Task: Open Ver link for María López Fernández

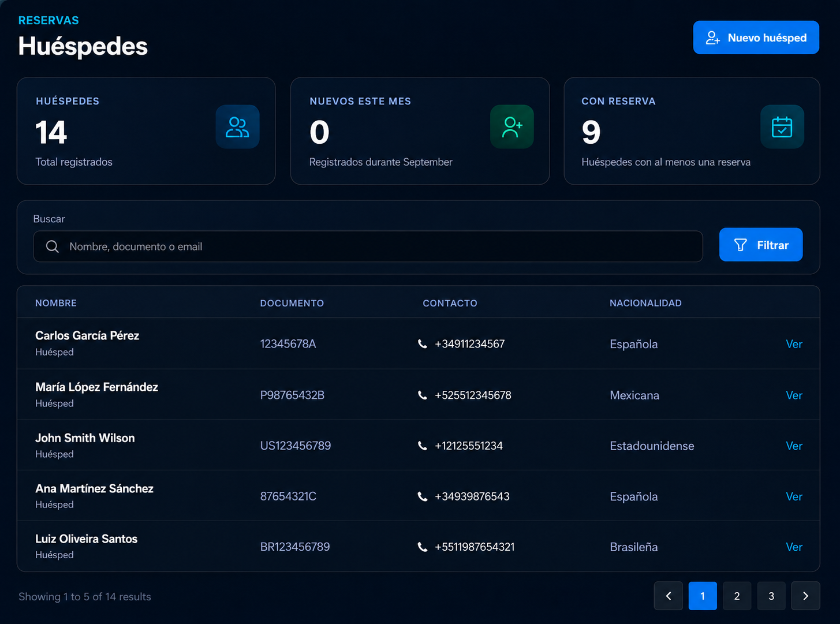Action: (x=794, y=395)
